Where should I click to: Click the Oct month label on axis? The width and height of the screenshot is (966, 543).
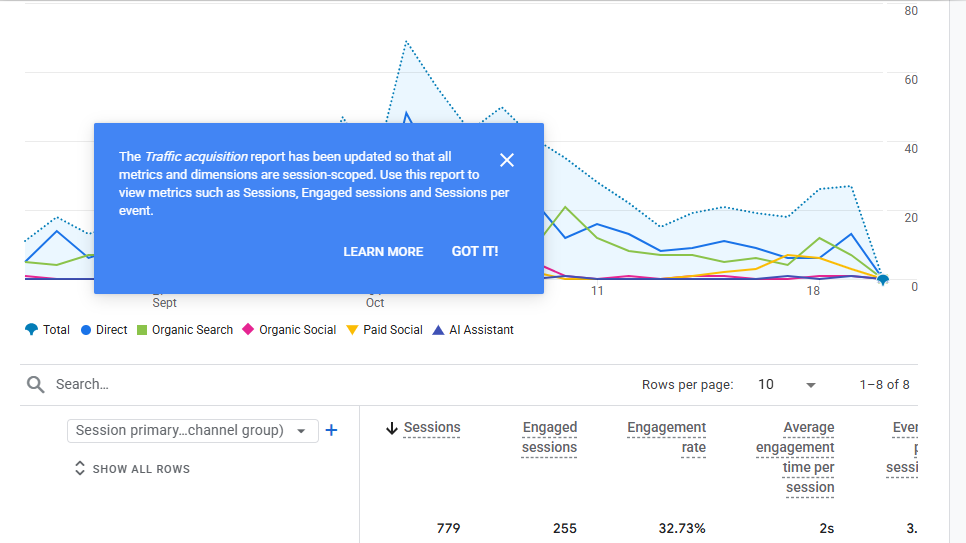click(x=375, y=303)
